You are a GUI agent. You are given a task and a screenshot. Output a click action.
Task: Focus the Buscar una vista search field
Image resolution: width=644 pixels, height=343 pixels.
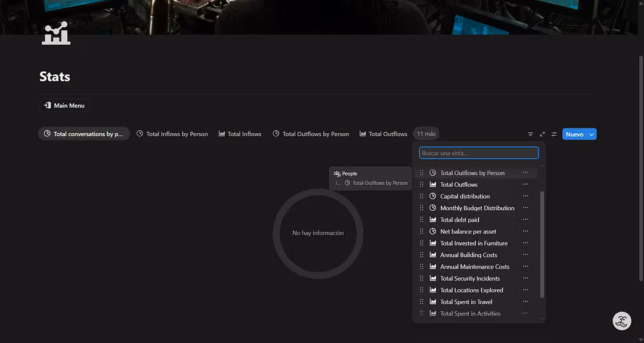[478, 153]
